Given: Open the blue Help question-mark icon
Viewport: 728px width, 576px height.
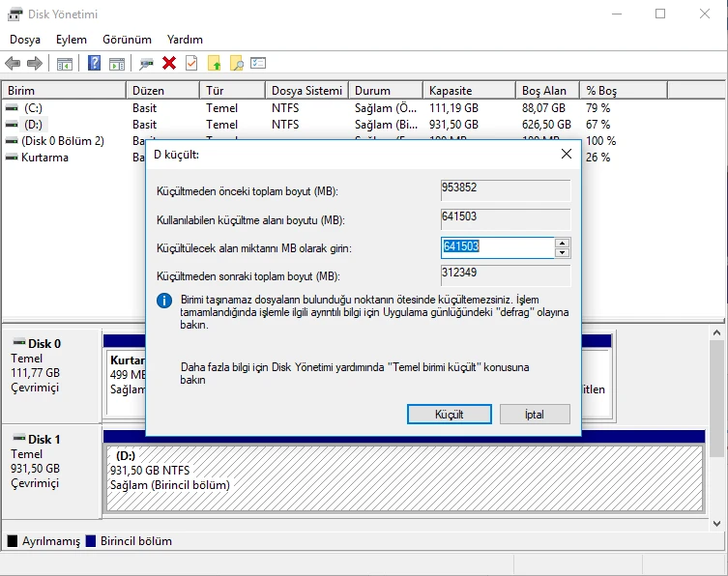Looking at the screenshot, I should coord(94,63).
